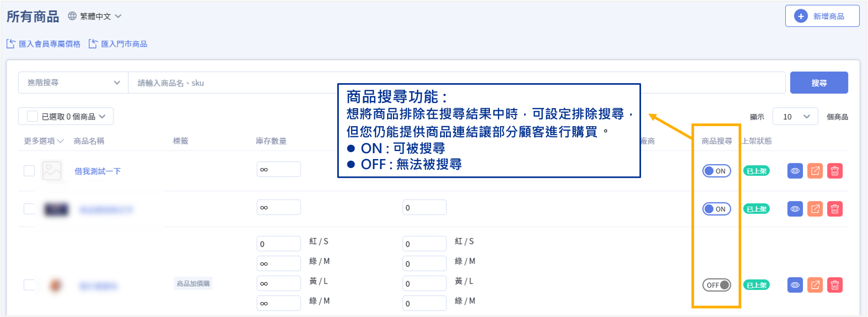This screenshot has width=868, height=317.
Task: Delete the second product with trash icon
Action: click(835, 209)
